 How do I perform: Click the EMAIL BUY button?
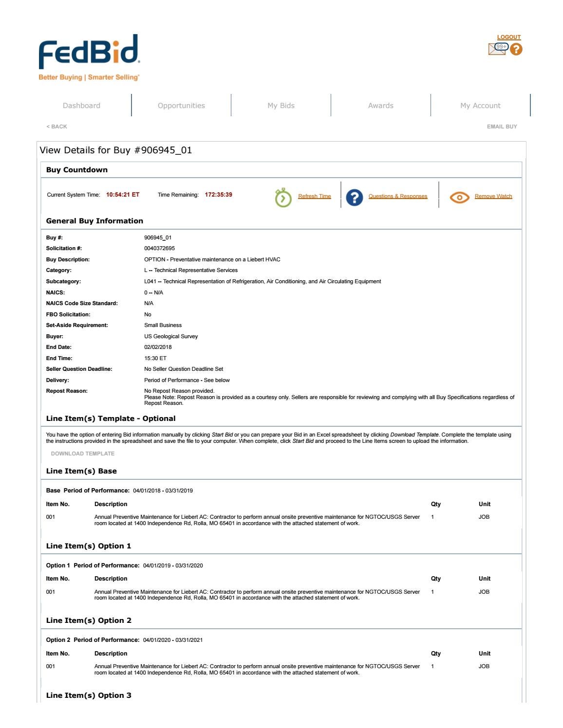pos(502,127)
